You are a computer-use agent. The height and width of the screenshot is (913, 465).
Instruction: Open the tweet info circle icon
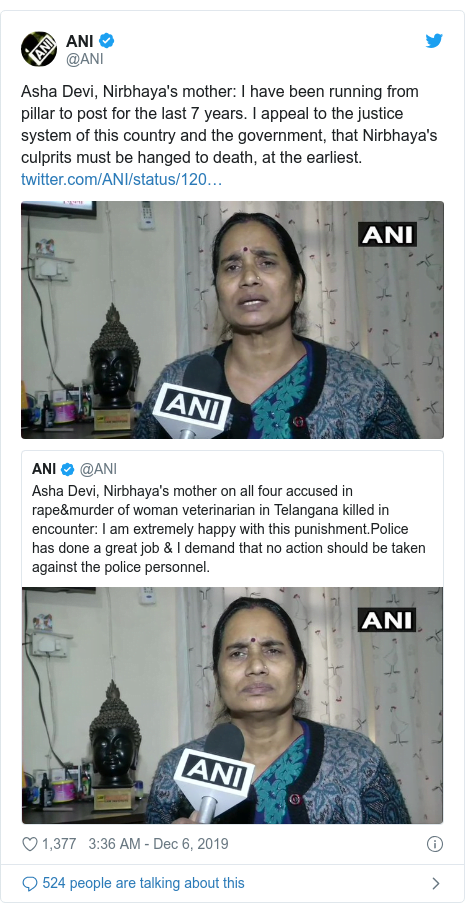(x=435, y=844)
